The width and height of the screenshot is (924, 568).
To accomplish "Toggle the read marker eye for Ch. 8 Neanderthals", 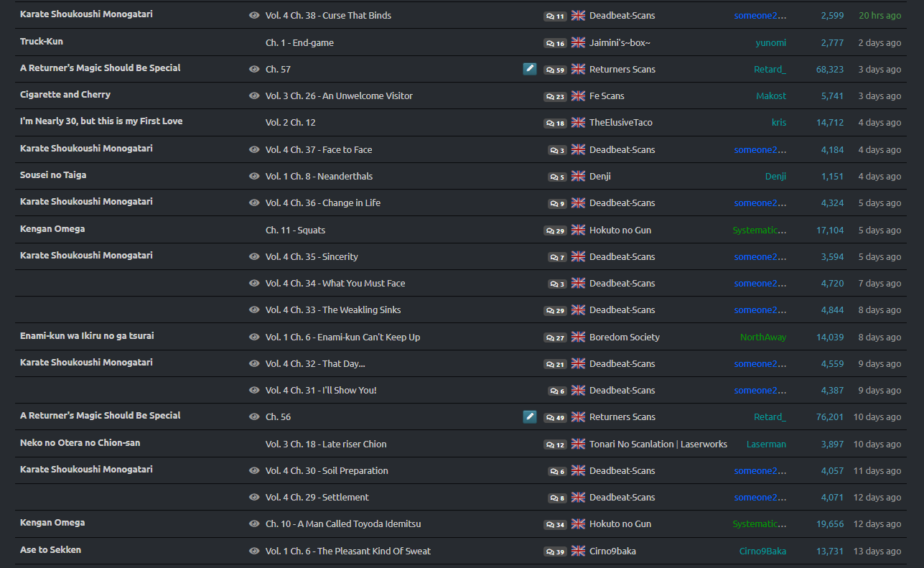I will [254, 176].
